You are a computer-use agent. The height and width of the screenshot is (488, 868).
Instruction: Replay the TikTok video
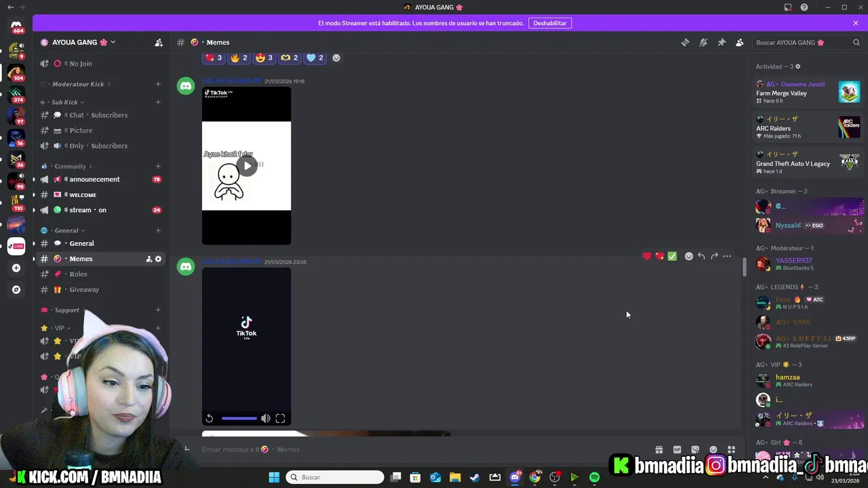coord(210,418)
